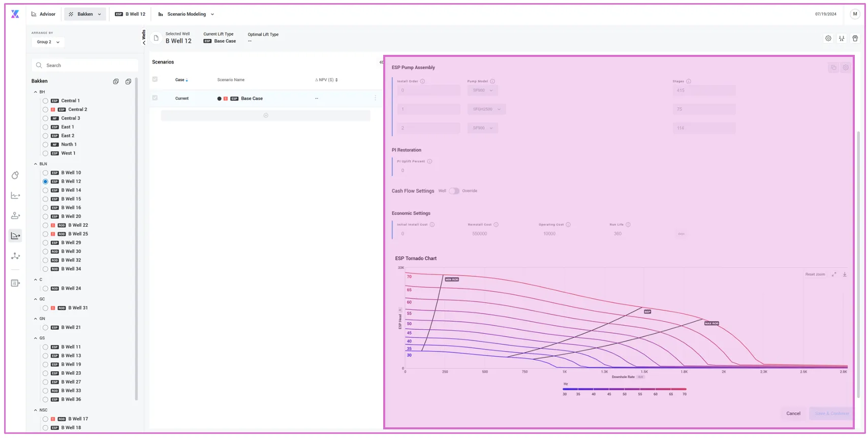
Task: Open the Scenario Modeling sidebar icon
Action: pos(16,236)
